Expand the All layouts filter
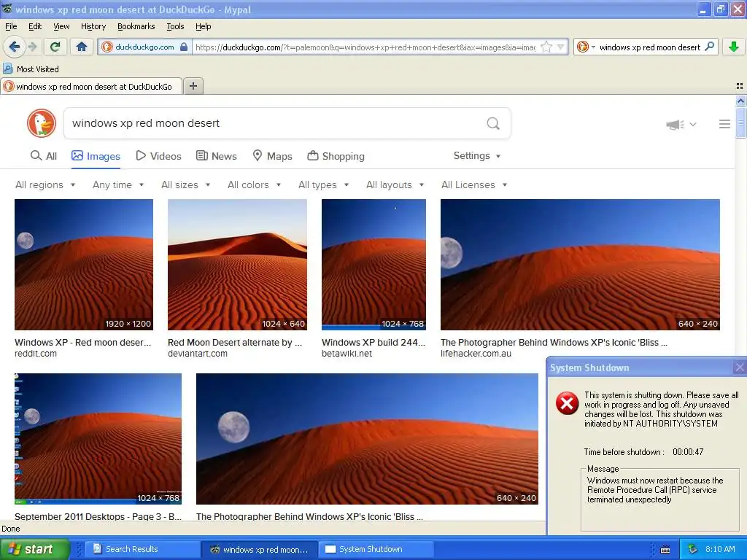Screen dimensions: 747x560 pos(395,184)
